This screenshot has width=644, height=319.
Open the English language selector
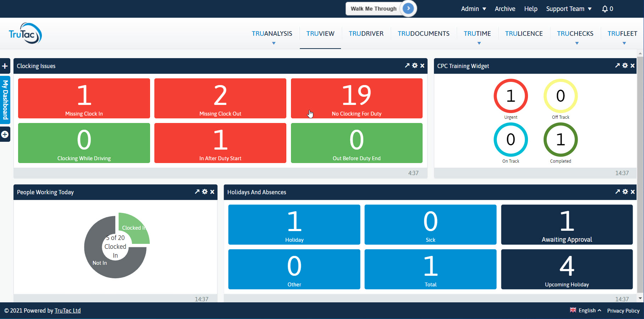pyautogui.click(x=586, y=310)
